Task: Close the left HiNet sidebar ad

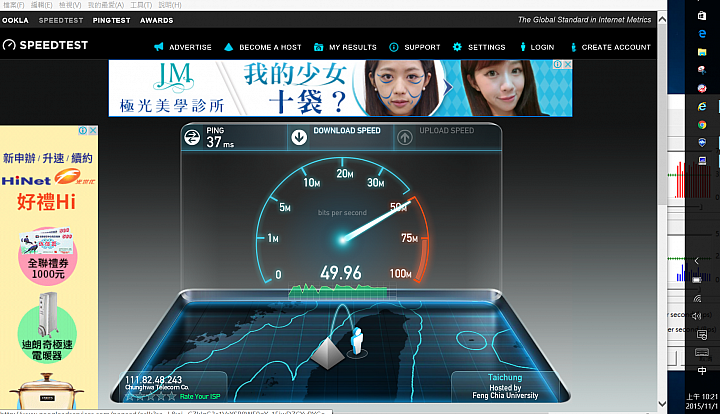Action: click(93, 130)
